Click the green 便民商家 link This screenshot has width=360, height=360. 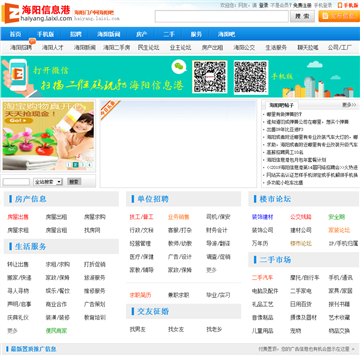(x=56, y=331)
